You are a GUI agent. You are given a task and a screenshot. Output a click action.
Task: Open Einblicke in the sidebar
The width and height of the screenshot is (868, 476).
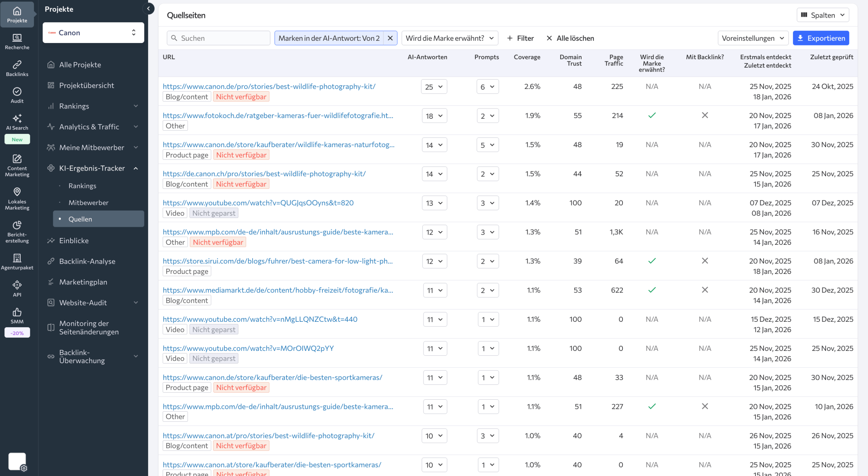[74, 241]
